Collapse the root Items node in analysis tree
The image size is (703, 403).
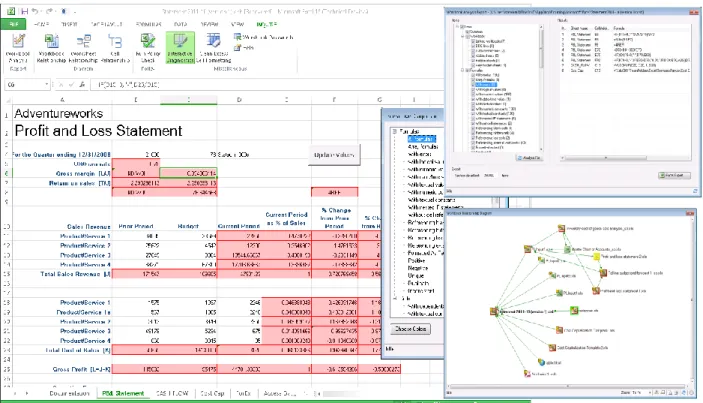point(458,27)
